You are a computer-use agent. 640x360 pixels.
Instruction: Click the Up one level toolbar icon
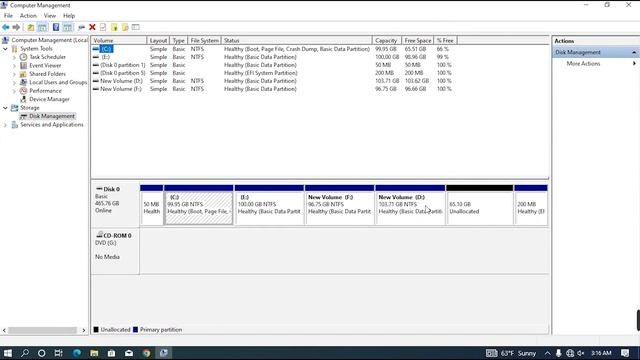click(x=31, y=27)
